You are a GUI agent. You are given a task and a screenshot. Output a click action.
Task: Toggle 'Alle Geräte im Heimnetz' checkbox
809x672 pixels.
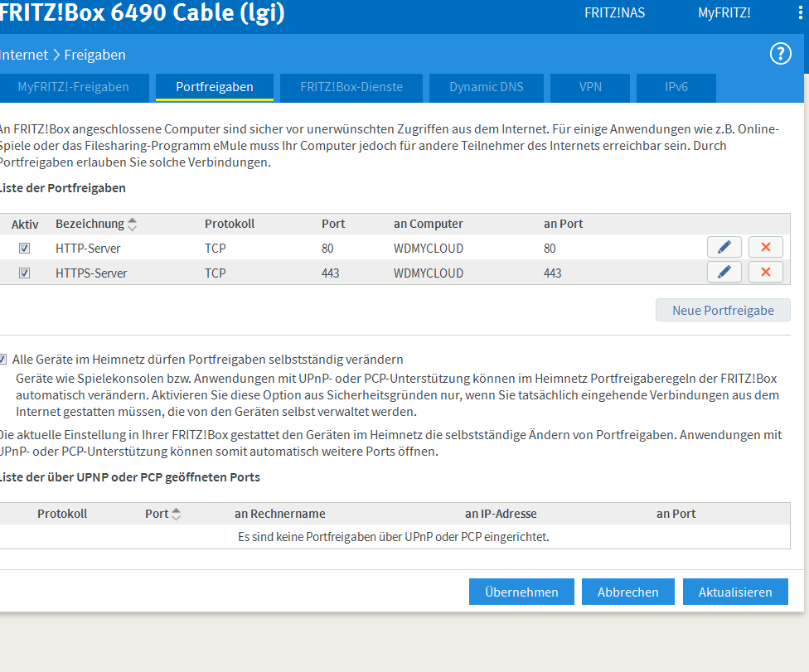click(x=3, y=360)
